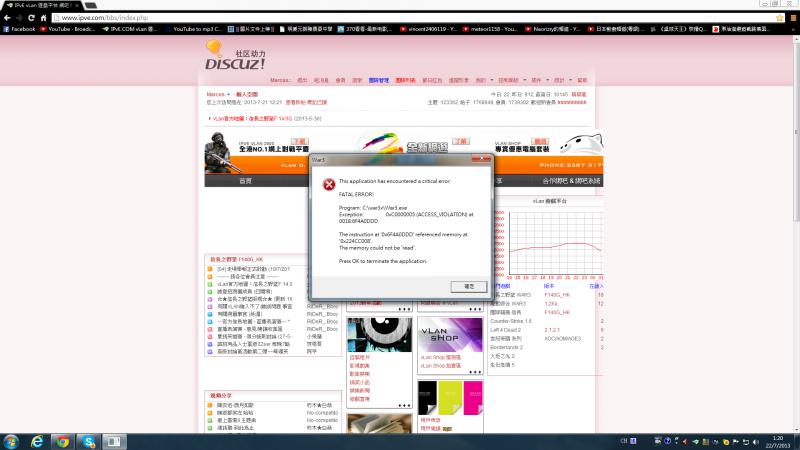Click Counter-Strike 1.6 in game list
Screen dimensions: 800x450
click(x=511, y=321)
